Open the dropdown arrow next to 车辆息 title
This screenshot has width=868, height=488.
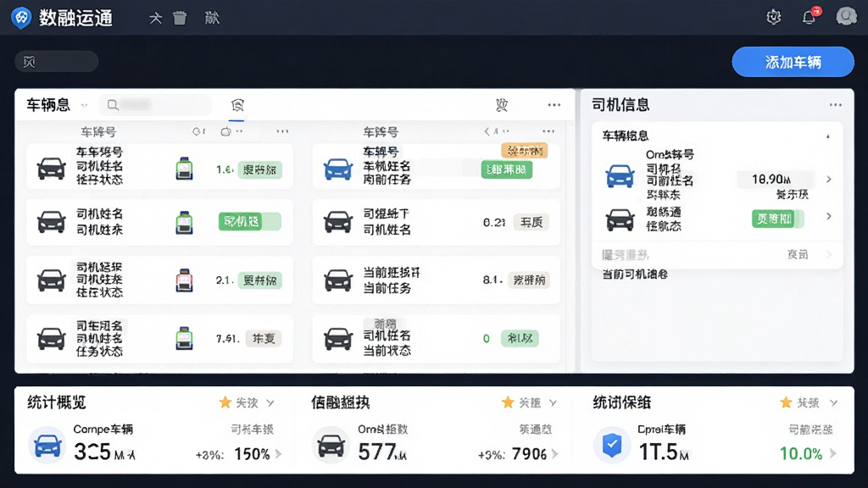pyautogui.click(x=84, y=105)
